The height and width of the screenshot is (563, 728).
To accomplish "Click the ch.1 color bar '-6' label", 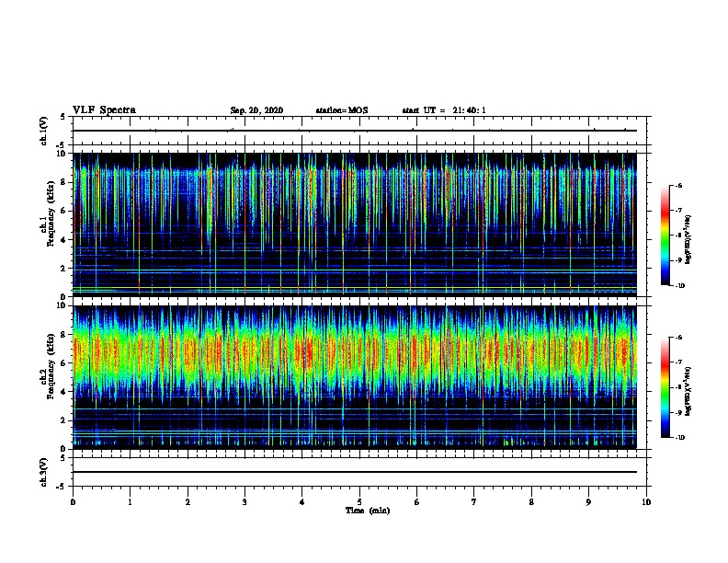I will [678, 186].
